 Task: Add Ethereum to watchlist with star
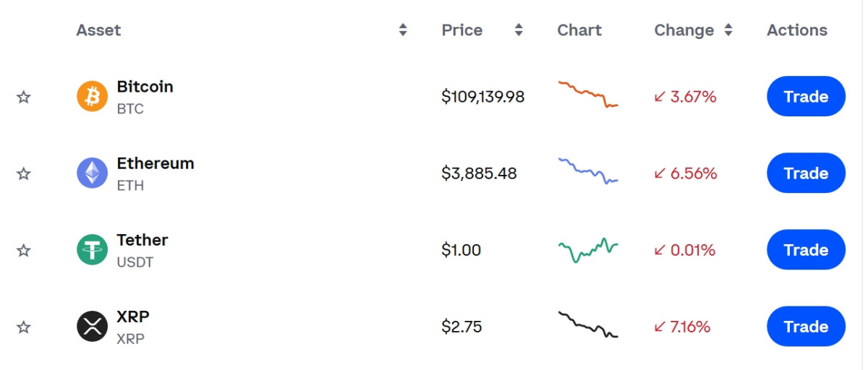click(24, 173)
